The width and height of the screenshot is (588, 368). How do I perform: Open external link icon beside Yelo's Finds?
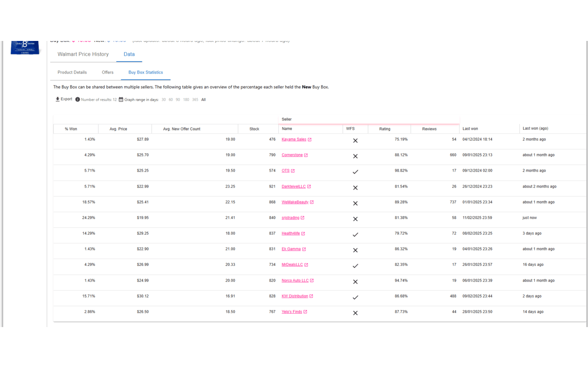click(305, 312)
